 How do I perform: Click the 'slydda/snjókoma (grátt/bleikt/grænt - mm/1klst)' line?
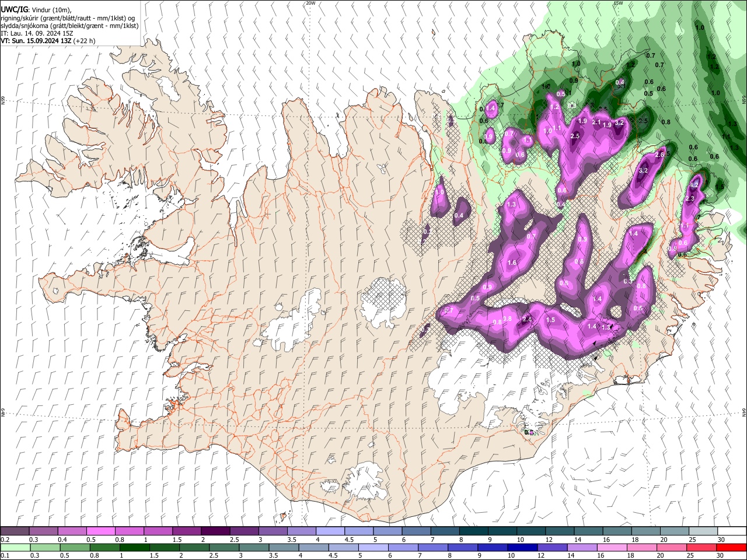pyautogui.click(x=69, y=26)
